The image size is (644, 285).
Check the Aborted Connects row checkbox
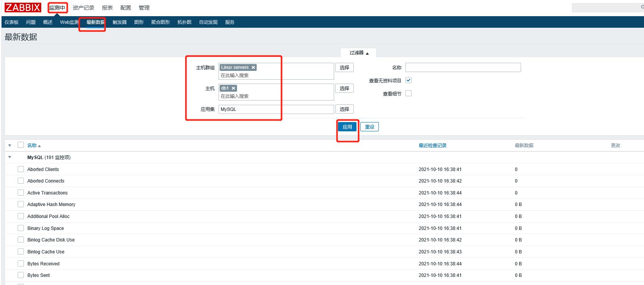pos(21,181)
